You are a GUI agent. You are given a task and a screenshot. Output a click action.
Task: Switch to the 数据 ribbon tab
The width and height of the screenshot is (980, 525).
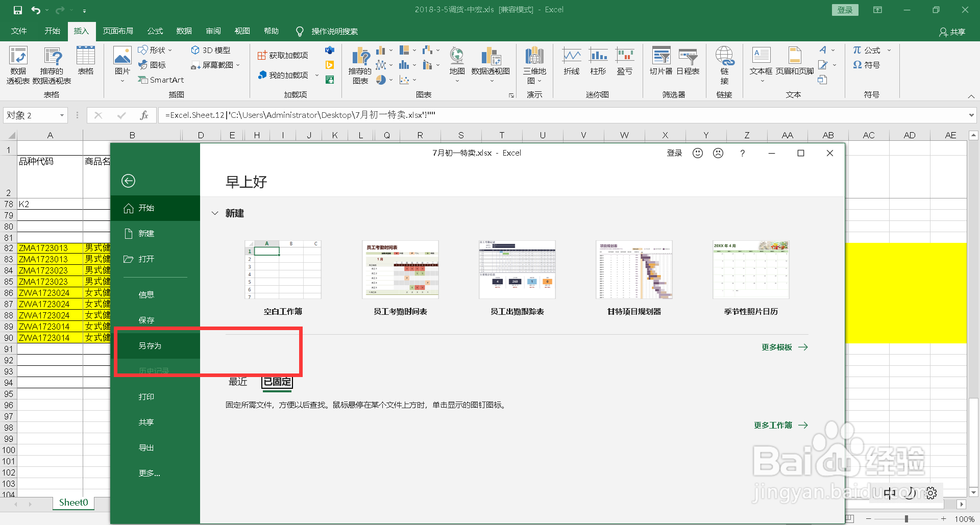pyautogui.click(x=184, y=31)
